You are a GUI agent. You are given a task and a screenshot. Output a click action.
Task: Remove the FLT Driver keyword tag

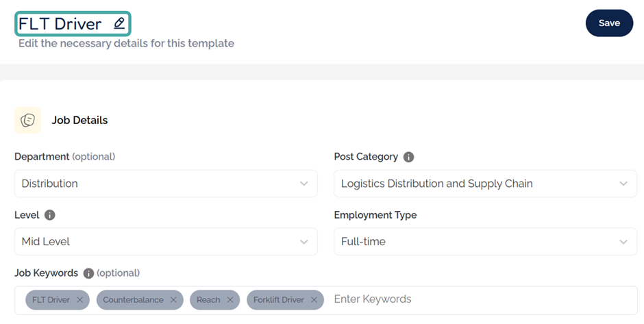click(80, 300)
